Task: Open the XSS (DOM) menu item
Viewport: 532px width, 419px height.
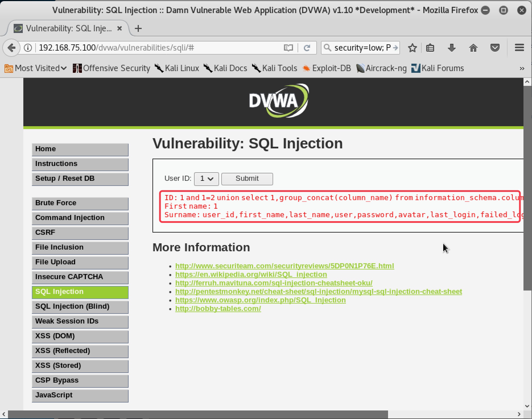Action: (80, 337)
